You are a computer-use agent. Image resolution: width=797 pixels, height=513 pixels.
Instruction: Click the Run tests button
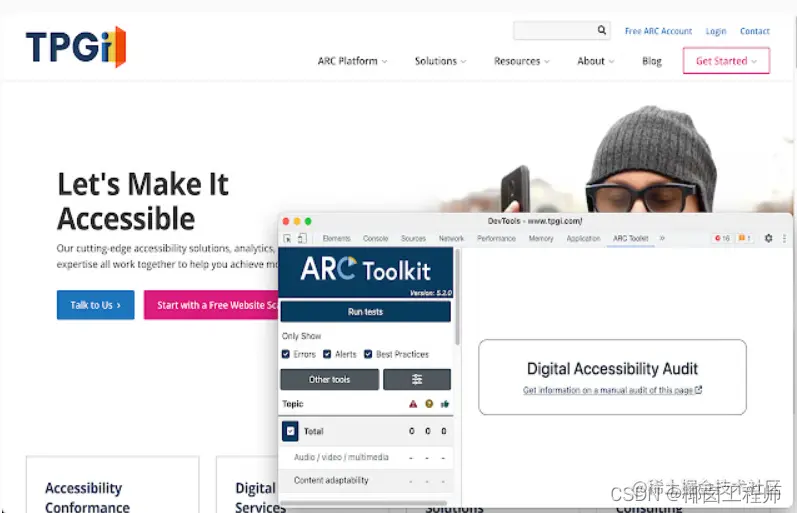365,312
